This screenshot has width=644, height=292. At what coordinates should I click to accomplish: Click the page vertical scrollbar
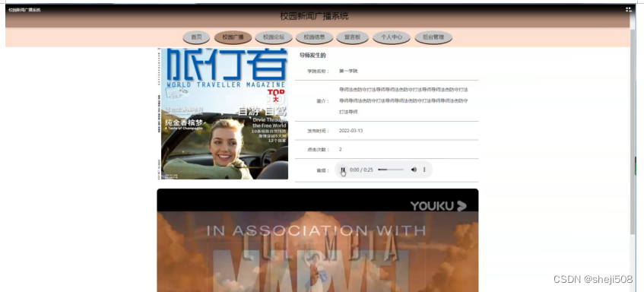click(633, 132)
